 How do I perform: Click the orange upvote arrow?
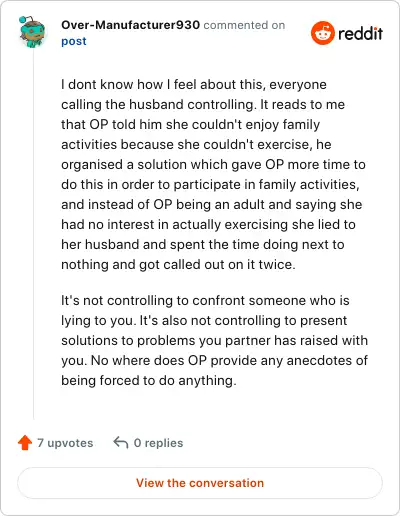coord(25,443)
